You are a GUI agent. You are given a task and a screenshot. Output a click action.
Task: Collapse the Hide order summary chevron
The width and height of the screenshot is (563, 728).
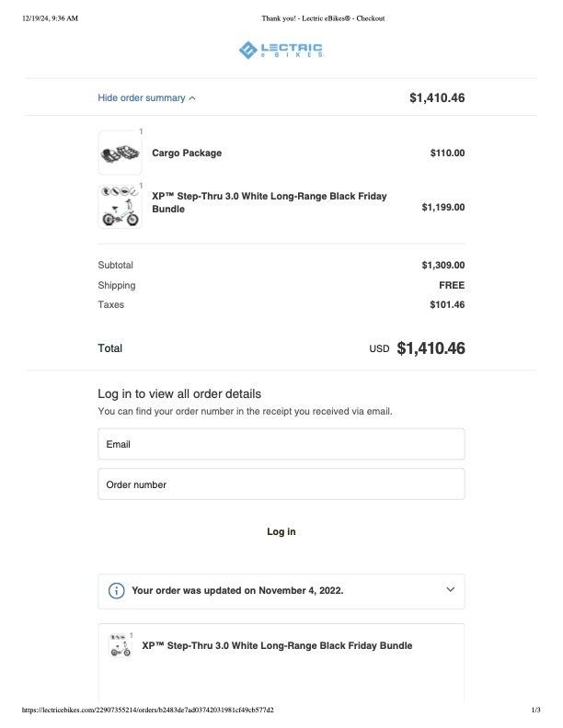click(192, 98)
